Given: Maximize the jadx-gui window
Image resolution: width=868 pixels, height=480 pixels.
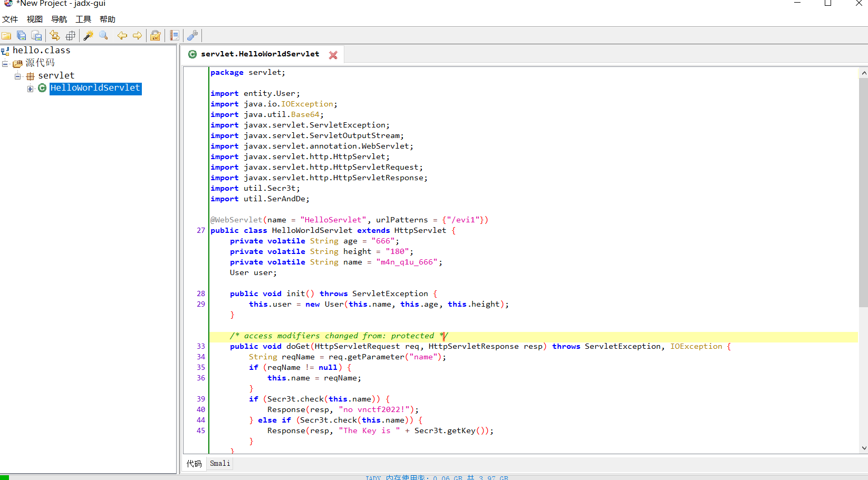Looking at the screenshot, I should tap(828, 3).
